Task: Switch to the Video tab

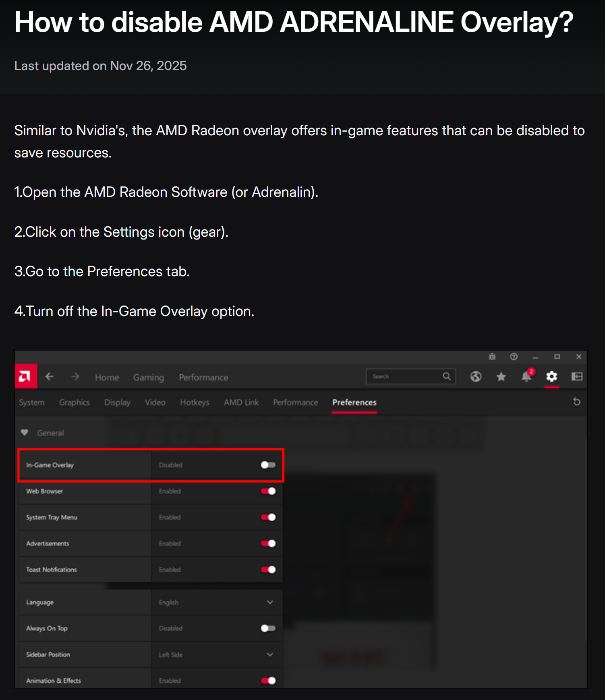Action: [155, 403]
